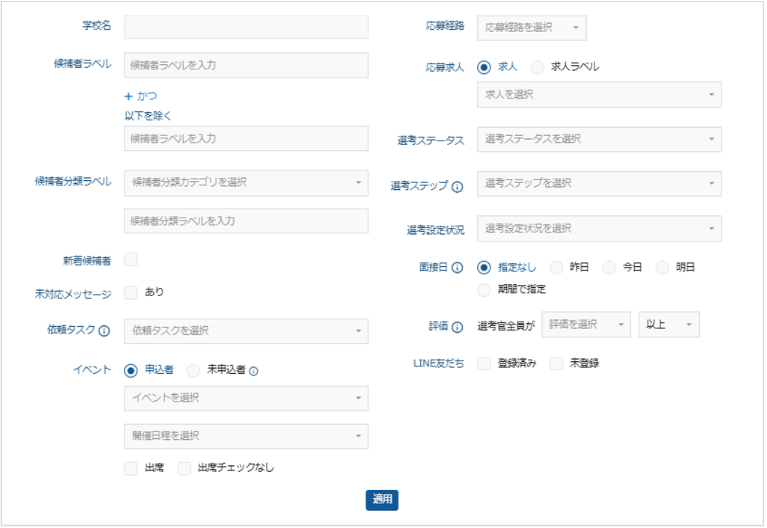Select the 求人ラベル radio button
Screen dimensions: 767x528
click(538, 67)
